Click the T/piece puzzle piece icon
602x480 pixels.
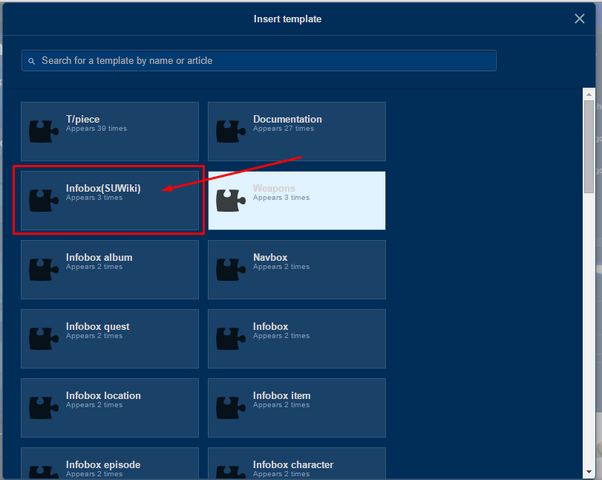44,131
